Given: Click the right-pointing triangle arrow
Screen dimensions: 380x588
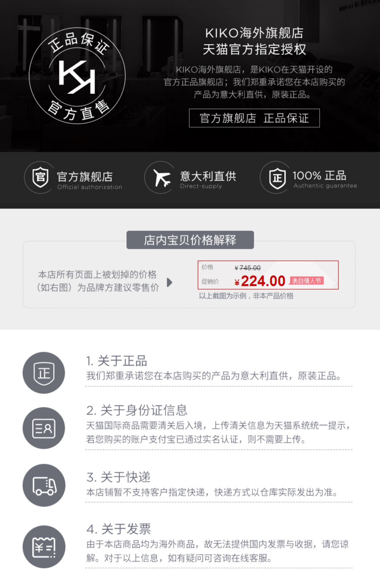Looking at the screenshot, I should point(170,282).
